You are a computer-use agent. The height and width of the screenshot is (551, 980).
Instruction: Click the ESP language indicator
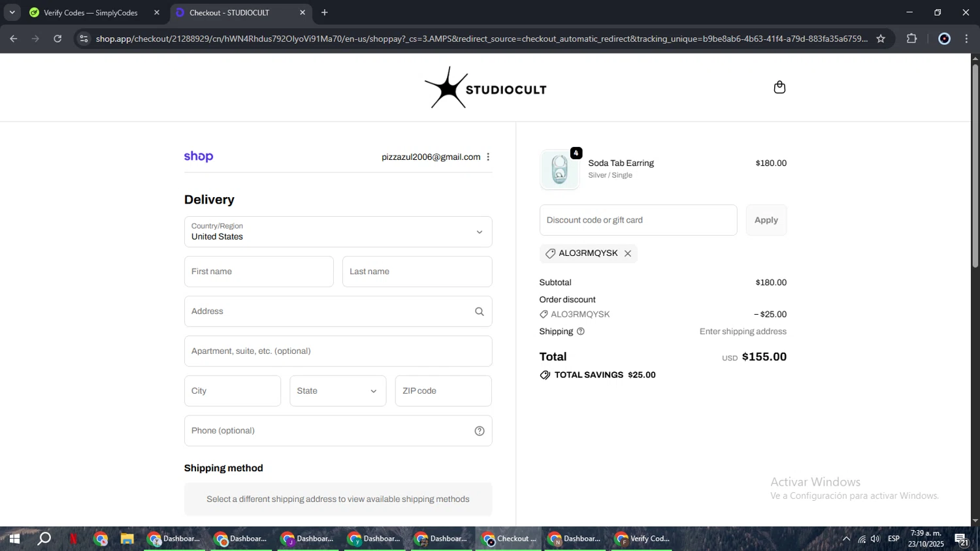tap(894, 539)
